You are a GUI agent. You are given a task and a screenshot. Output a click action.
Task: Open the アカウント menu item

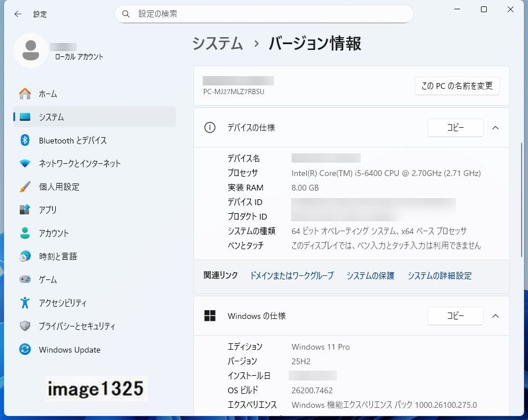tap(53, 233)
